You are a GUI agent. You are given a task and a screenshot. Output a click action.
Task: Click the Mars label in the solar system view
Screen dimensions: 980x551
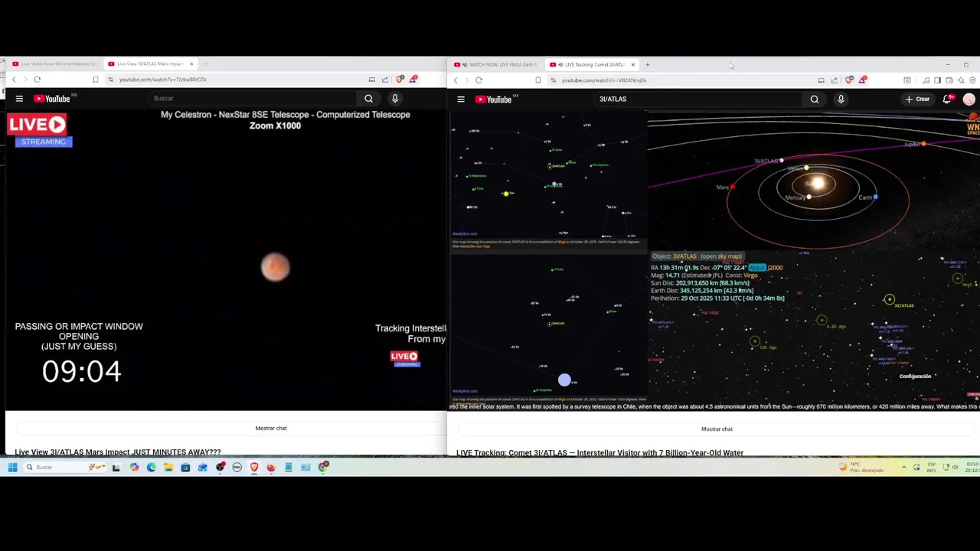(722, 187)
